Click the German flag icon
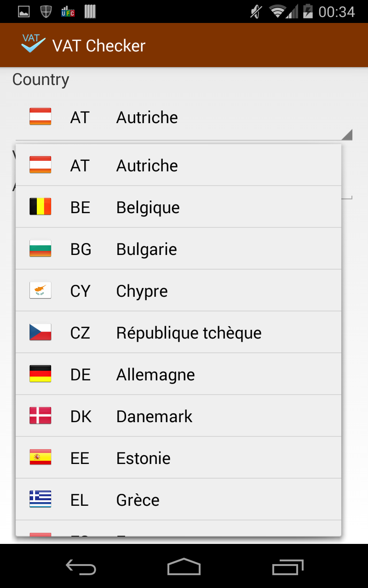The image size is (368, 588). (40, 374)
